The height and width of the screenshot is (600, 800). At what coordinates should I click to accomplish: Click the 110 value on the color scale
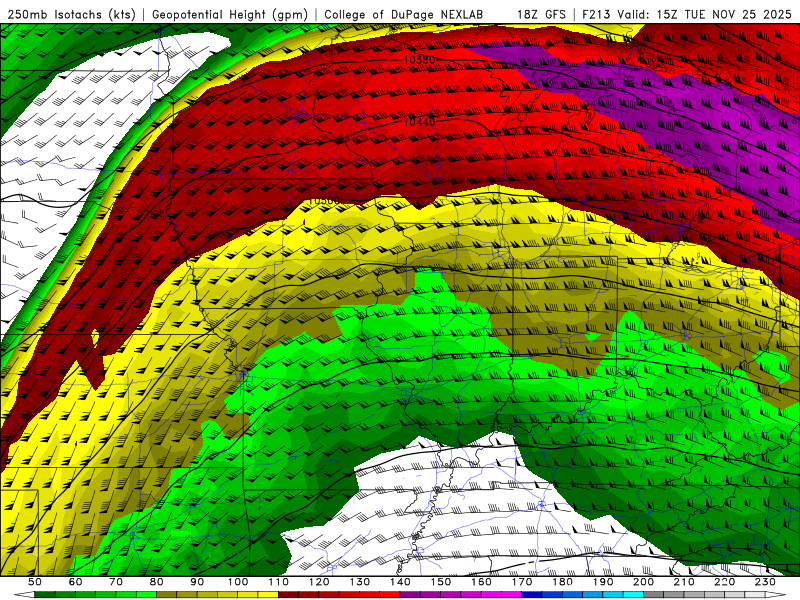pos(278,582)
